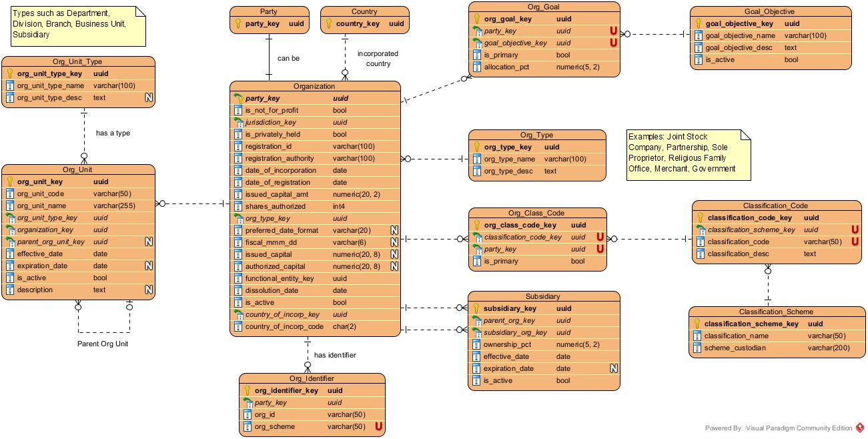868x439 pixels.
Task: Click the column icon next to ownership_pct
Action: pos(477,345)
